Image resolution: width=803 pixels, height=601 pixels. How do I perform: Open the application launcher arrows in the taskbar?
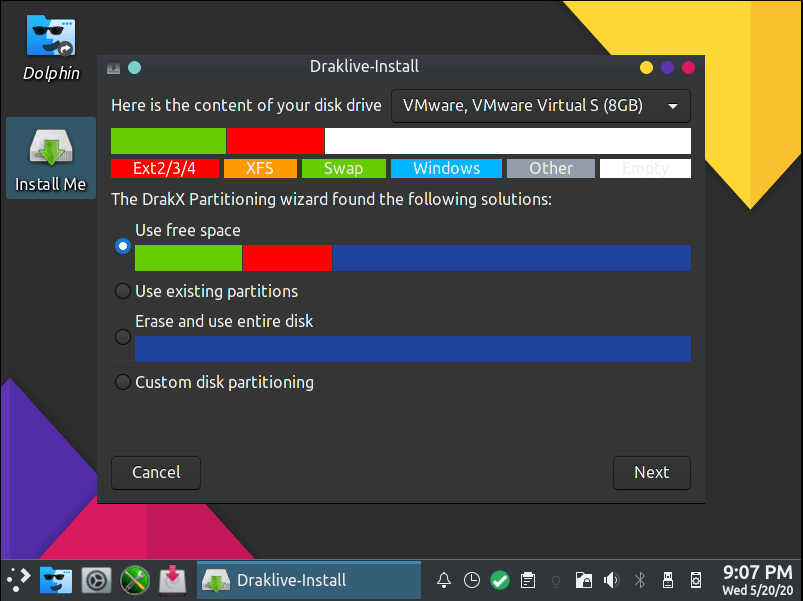click(x=17, y=579)
